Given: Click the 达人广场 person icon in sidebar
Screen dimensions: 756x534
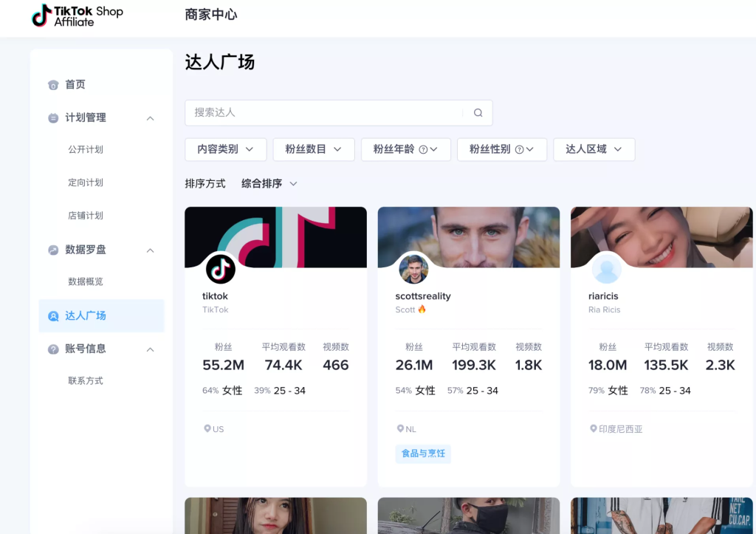Looking at the screenshot, I should pyautogui.click(x=53, y=316).
